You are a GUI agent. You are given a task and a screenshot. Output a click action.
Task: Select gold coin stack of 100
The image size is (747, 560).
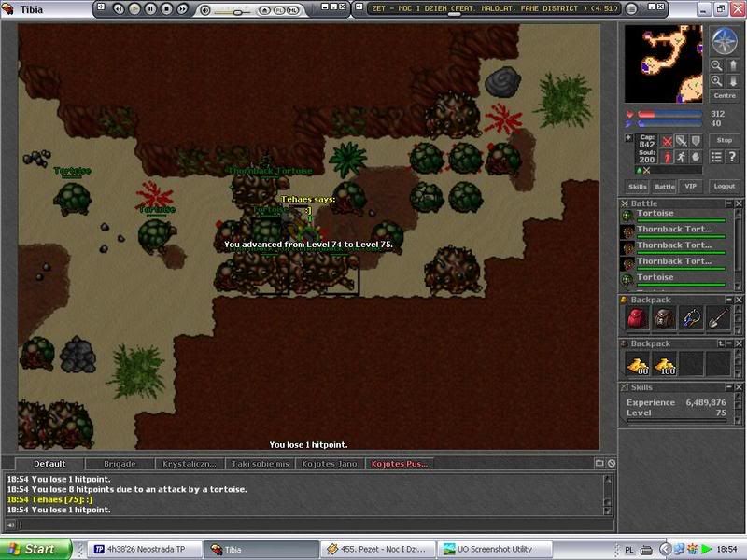[x=664, y=364]
